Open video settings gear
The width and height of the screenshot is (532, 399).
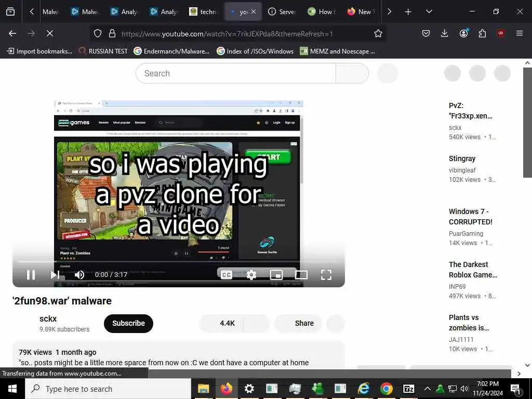pyautogui.click(x=251, y=275)
